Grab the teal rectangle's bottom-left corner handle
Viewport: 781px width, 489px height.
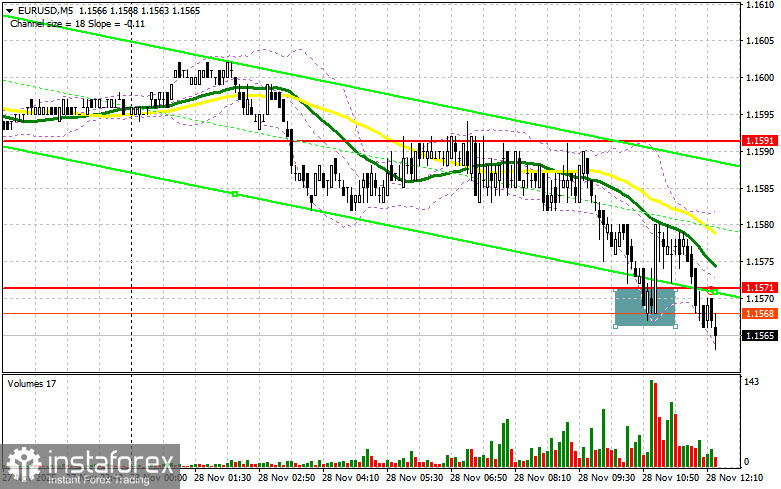(x=616, y=326)
